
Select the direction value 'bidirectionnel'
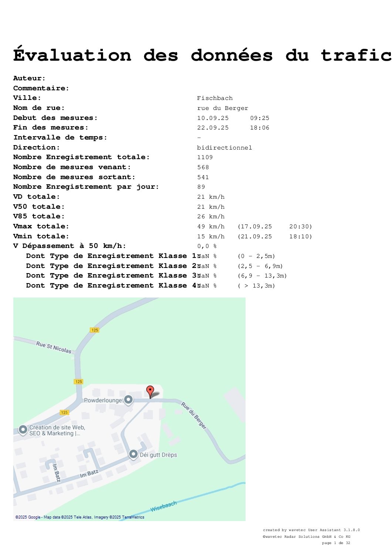[x=224, y=148]
